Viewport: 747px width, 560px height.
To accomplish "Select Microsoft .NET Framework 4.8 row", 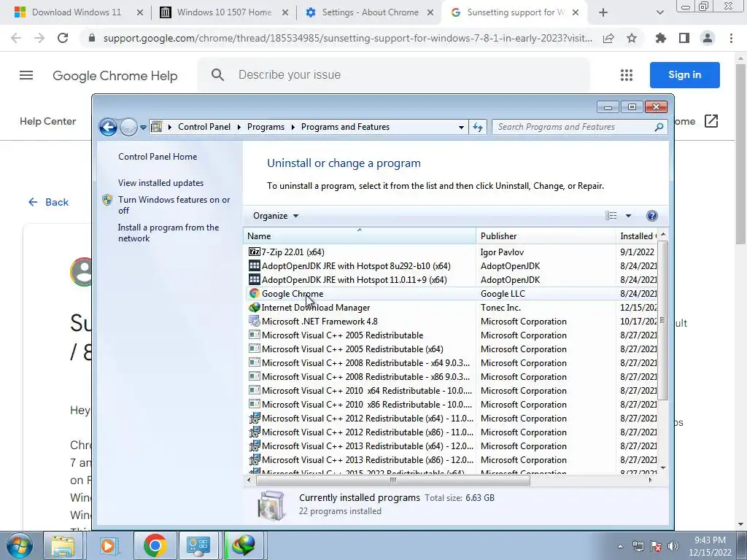I will [452, 322].
